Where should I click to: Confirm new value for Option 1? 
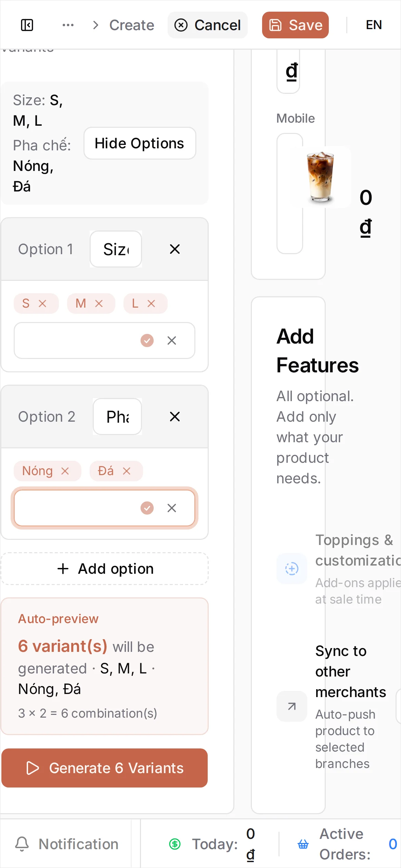pos(147,340)
